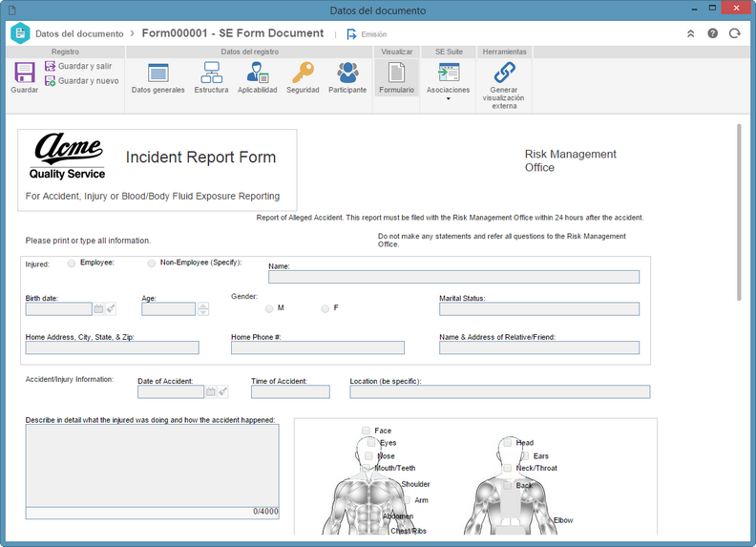Collapse the ribbon with double-chevron icon
Viewport: 756px width, 547px height.
[690, 33]
